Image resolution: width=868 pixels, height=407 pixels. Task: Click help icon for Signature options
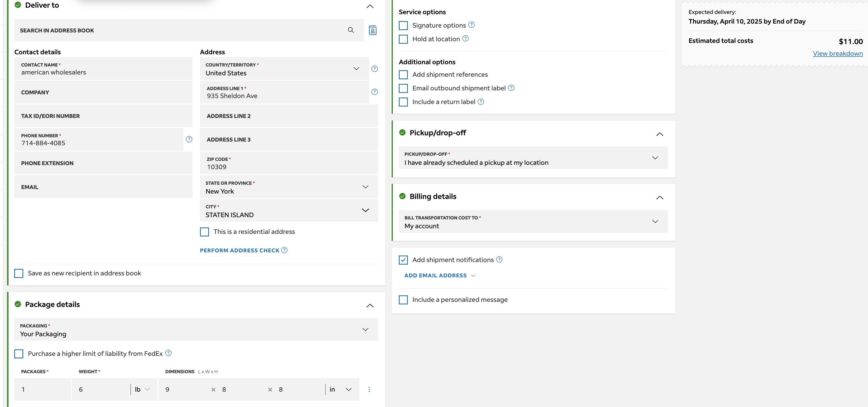tap(471, 25)
